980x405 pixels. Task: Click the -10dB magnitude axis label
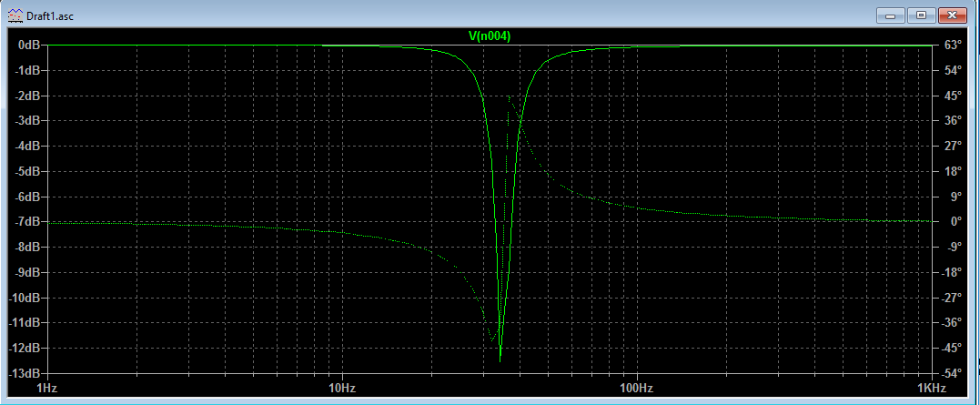(x=25, y=298)
